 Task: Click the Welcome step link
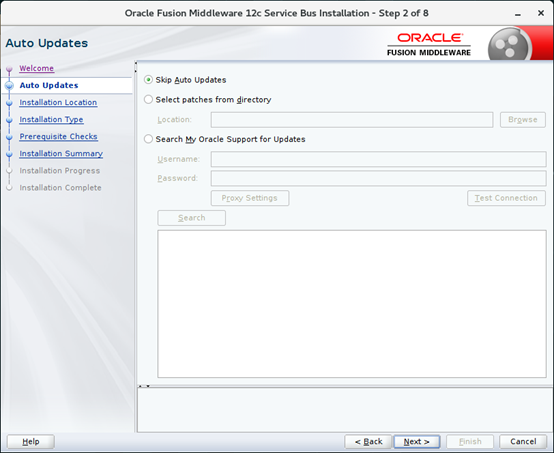pos(36,68)
